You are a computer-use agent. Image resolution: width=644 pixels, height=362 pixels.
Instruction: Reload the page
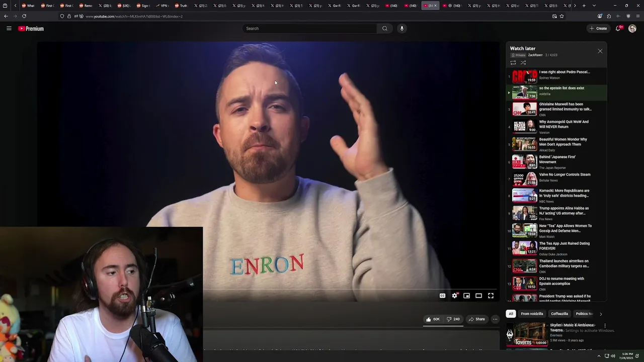tap(24, 16)
